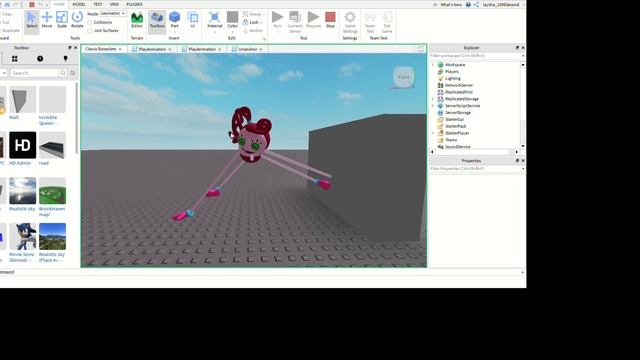640x360 pixels.
Task: Stop the running test
Action: coord(330,20)
